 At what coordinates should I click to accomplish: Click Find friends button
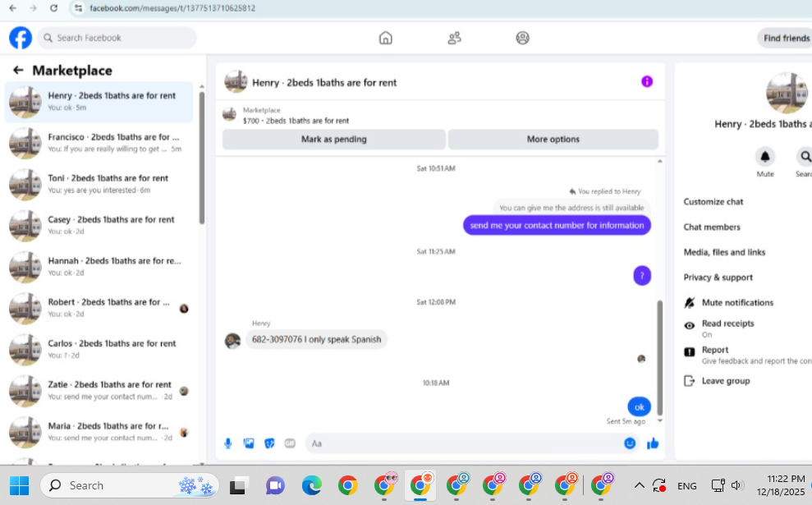(785, 39)
